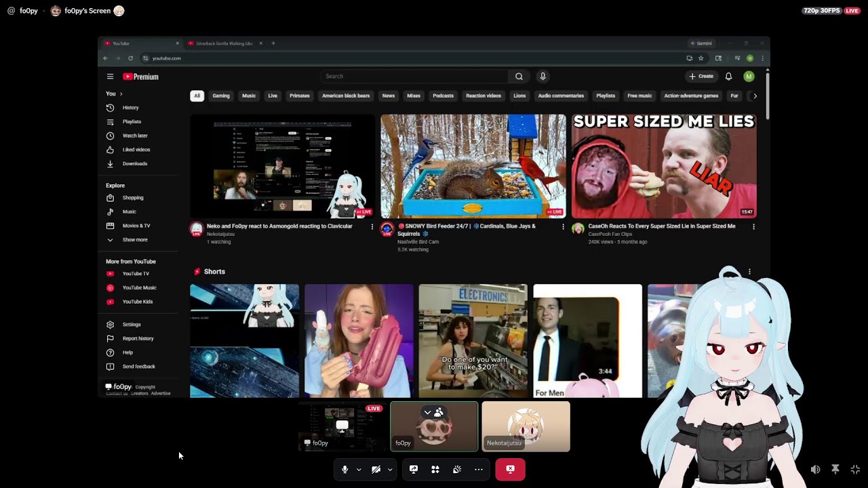Click the YouTube search input field

coord(414,77)
